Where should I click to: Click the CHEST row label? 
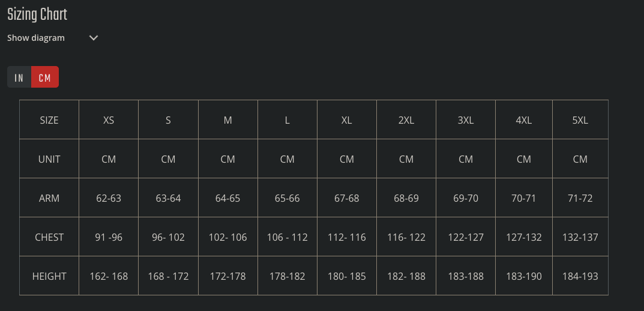pos(49,237)
